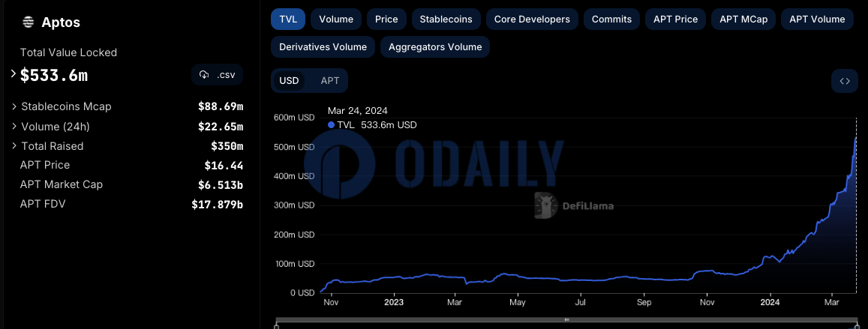
Task: Click the download icon on the .csv button
Action: click(x=204, y=75)
